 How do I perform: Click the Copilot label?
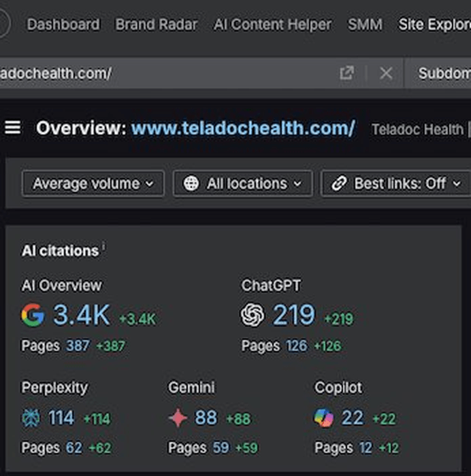338,388
